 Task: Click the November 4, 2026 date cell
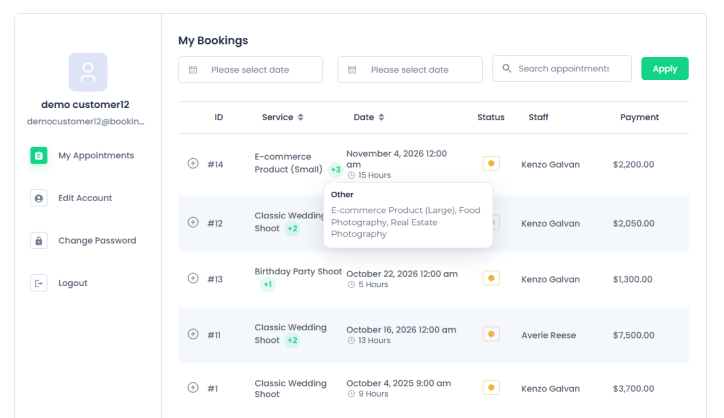coord(397,159)
